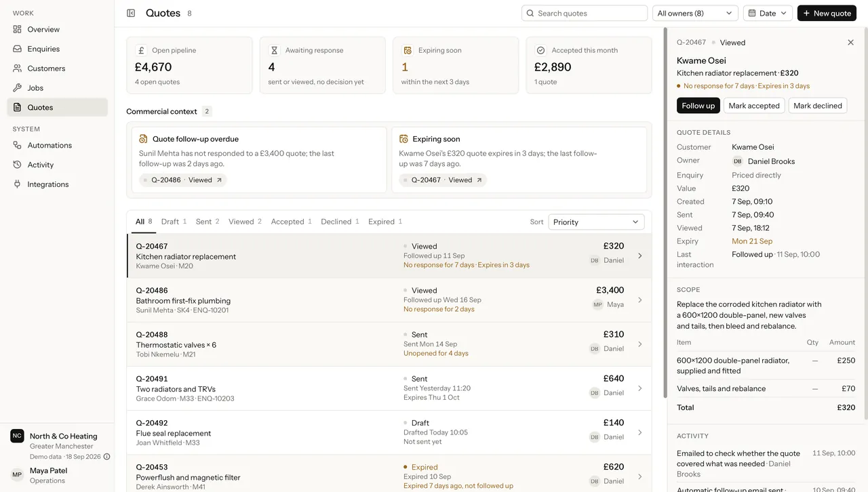Go to Quotes in the sidebar
Image resolution: width=868 pixels, height=492 pixels.
pyautogui.click(x=58, y=107)
